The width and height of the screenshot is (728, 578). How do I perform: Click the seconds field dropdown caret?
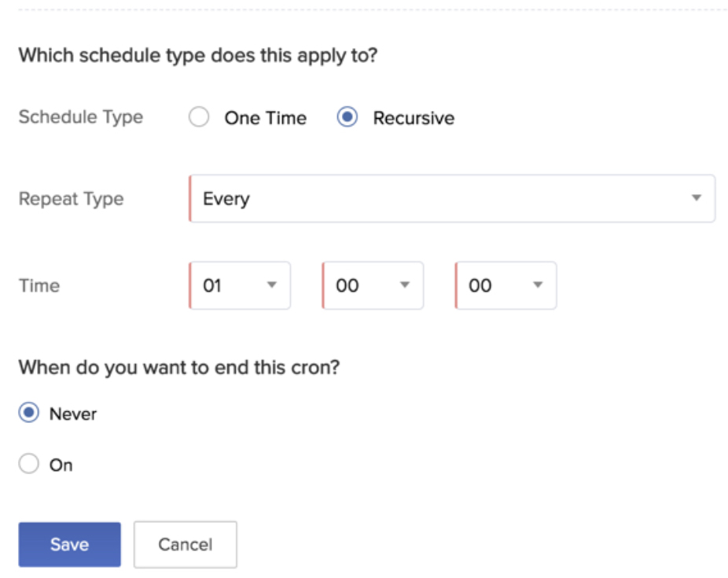537,285
